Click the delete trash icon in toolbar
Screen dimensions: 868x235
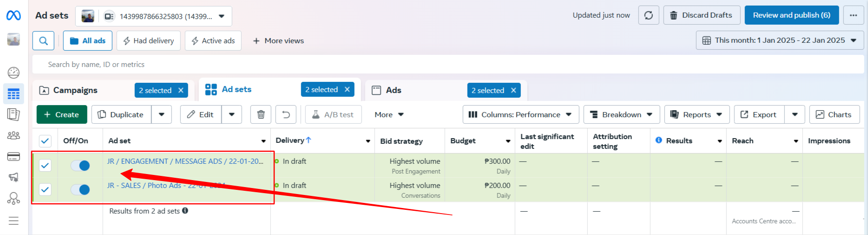pyautogui.click(x=261, y=114)
